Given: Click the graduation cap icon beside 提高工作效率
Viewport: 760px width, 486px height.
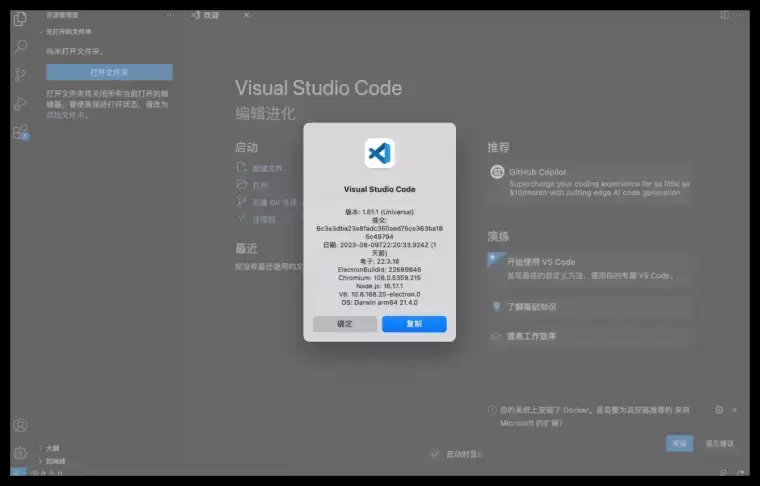Looking at the screenshot, I should [495, 336].
